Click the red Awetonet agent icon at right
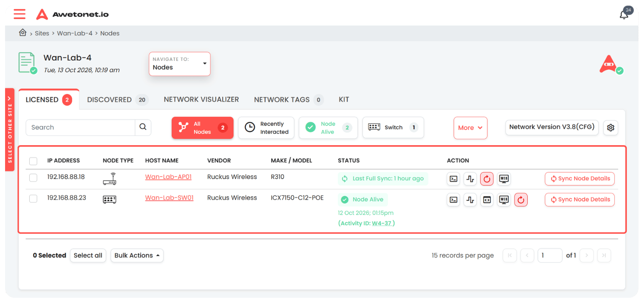The width and height of the screenshot is (644, 304). [611, 64]
